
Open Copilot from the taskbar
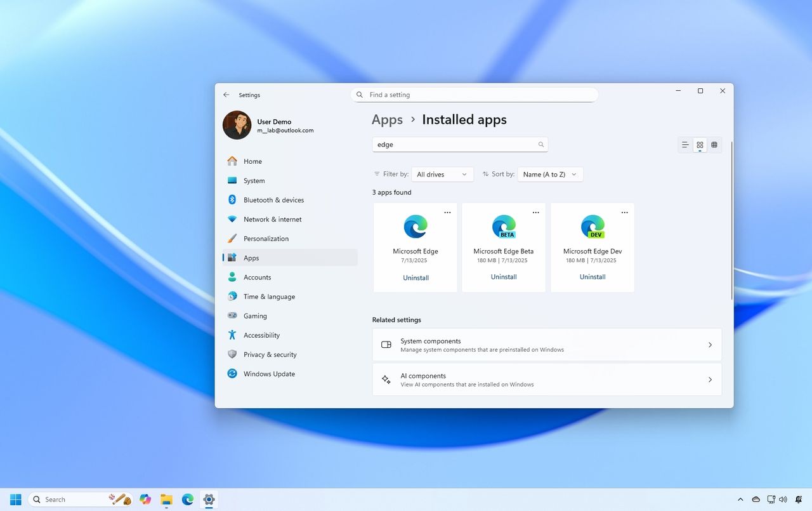tap(145, 500)
